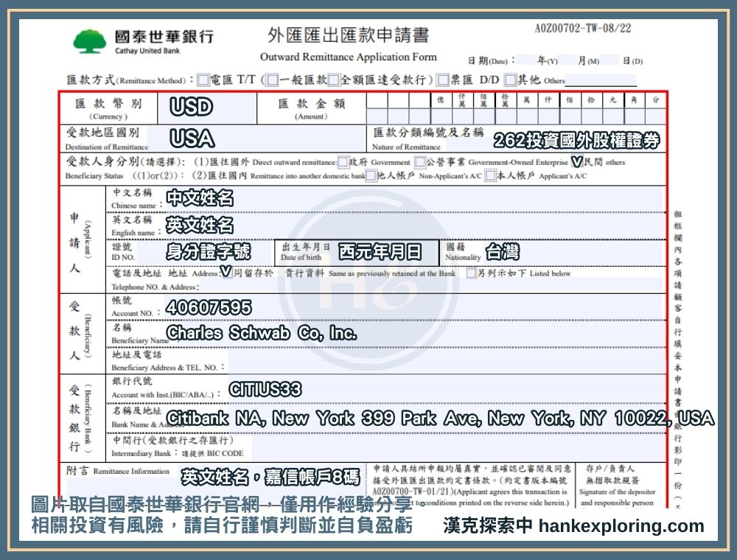
Task: Click form number A0Z00702-TW-08/22
Action: click(x=583, y=29)
